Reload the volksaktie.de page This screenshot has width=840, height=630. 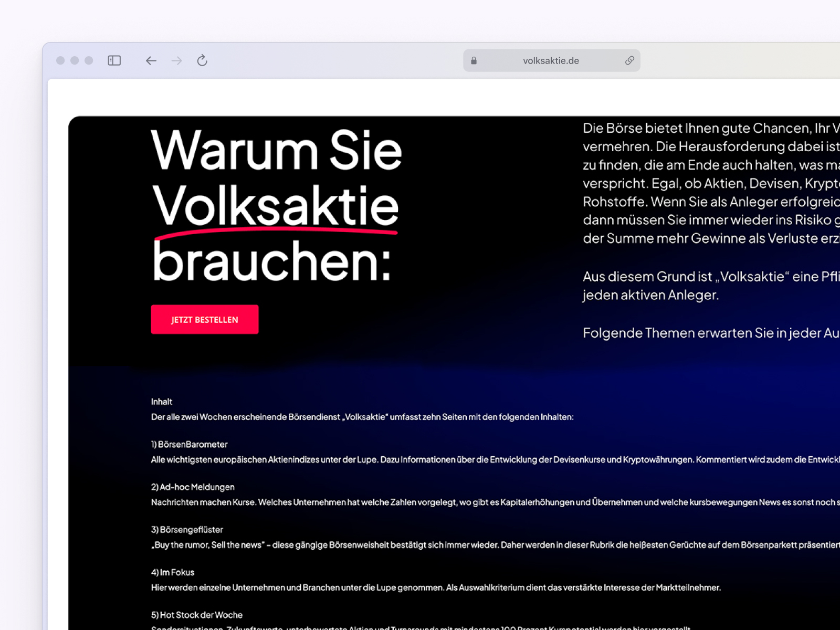202,61
